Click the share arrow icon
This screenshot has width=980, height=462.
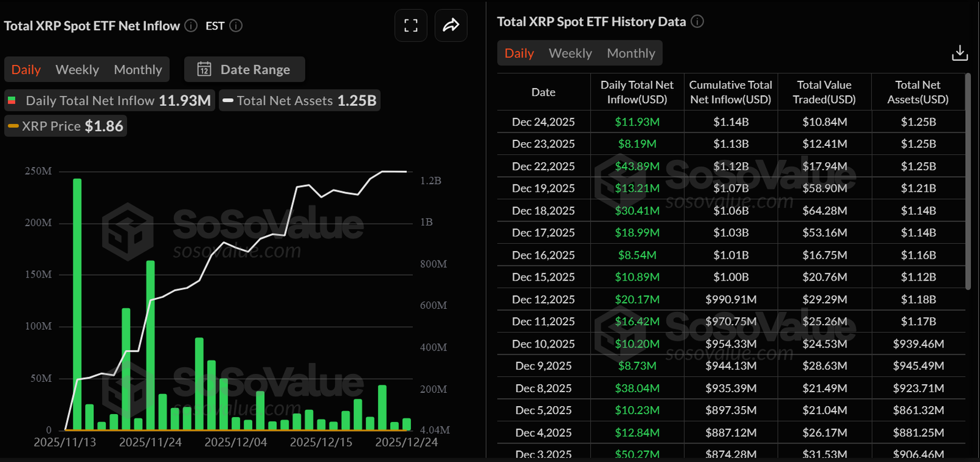pyautogui.click(x=451, y=26)
